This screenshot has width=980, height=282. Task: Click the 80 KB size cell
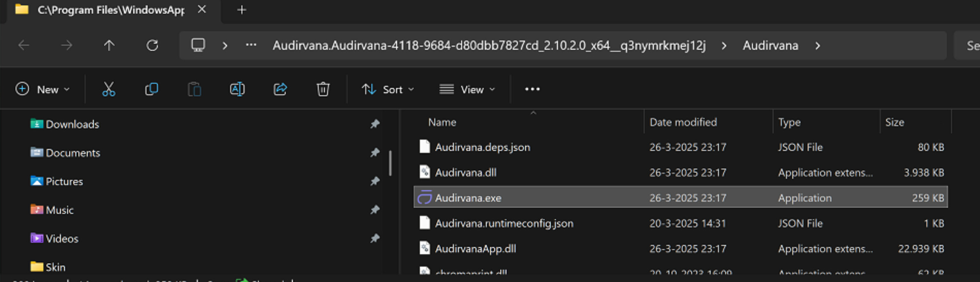[931, 147]
